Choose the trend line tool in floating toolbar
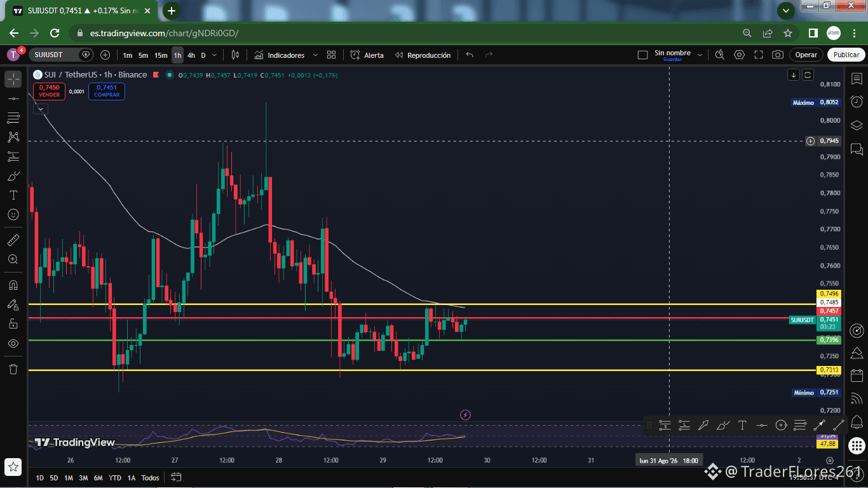The image size is (868, 488). [838, 425]
